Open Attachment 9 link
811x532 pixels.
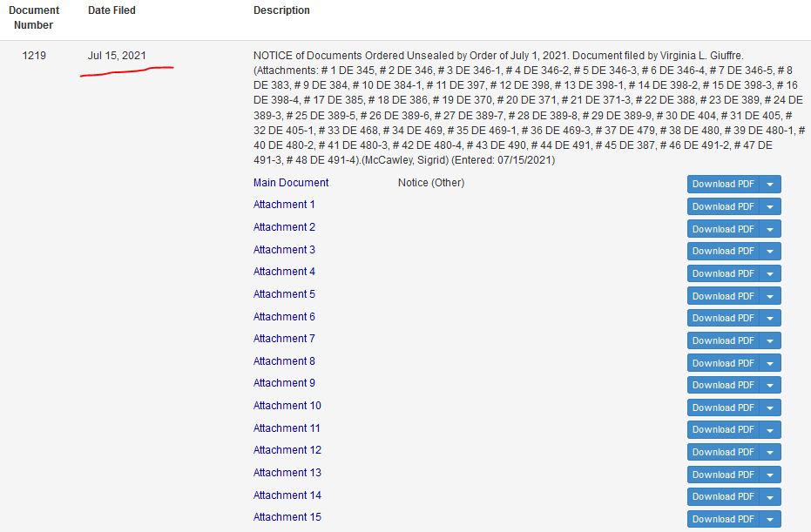click(x=284, y=383)
